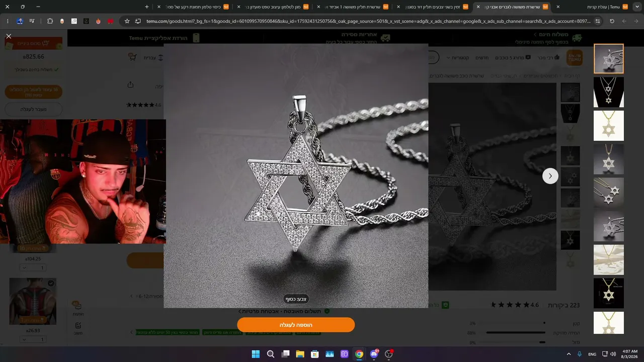Open Task View on the taskbar
The image size is (644, 362).
coord(285,354)
